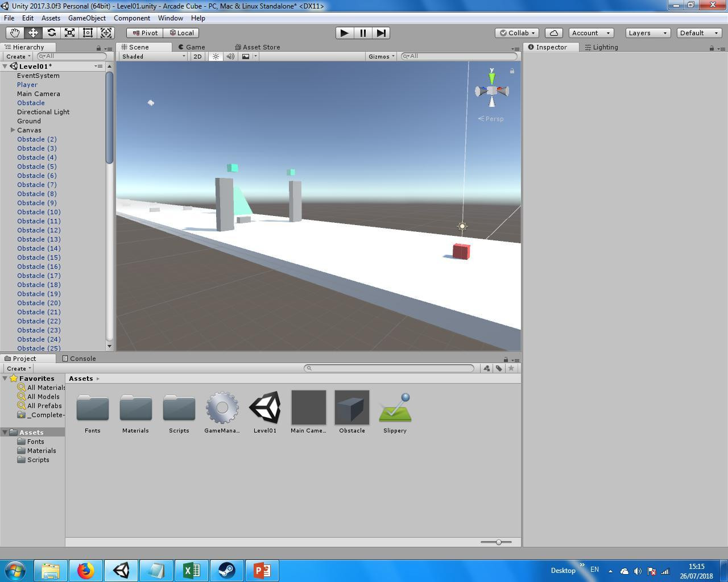
Task: Switch to the Console tab
Action: click(79, 359)
